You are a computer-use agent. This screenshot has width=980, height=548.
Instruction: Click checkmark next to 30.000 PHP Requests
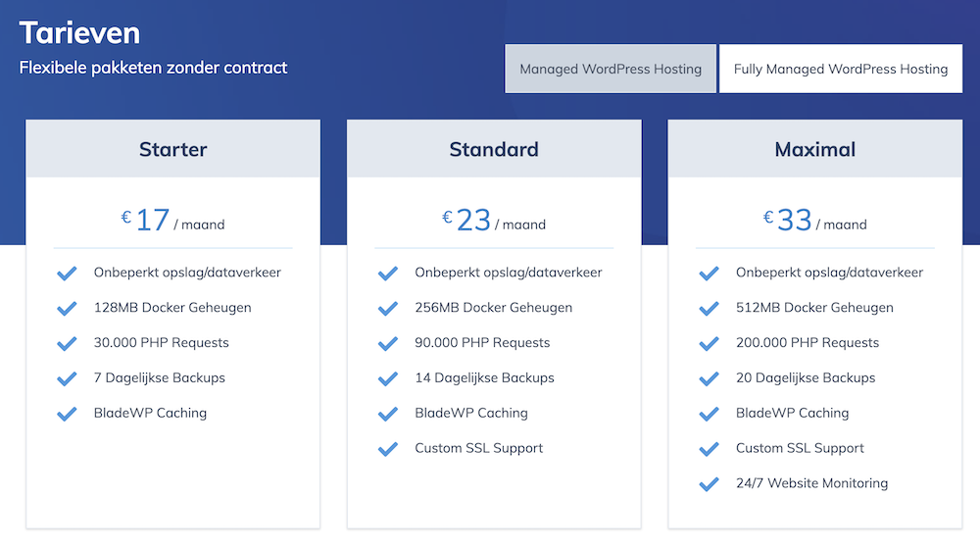coord(67,343)
